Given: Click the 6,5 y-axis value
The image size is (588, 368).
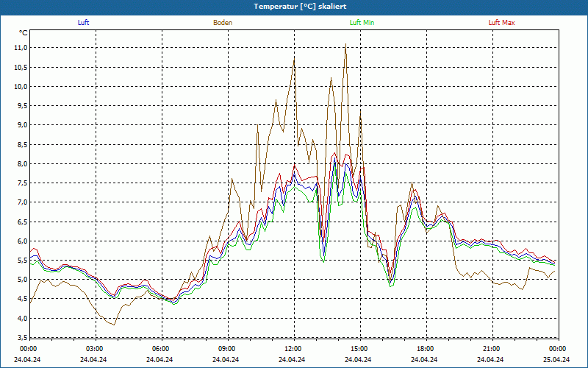Looking at the screenshot, I should coord(22,222).
